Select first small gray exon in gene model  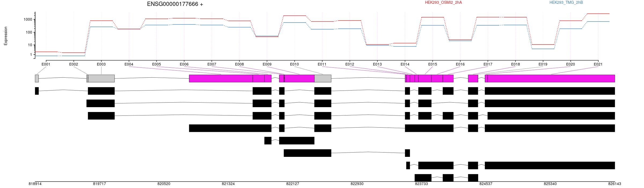tap(37, 78)
